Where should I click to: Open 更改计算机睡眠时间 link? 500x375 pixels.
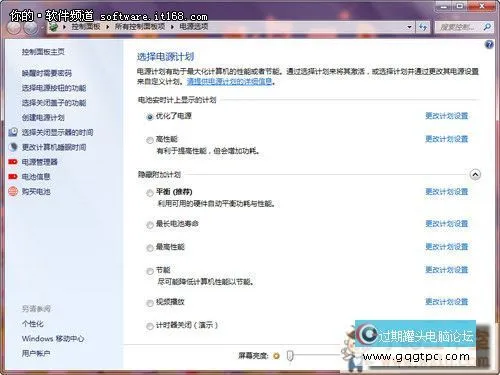click(x=54, y=147)
